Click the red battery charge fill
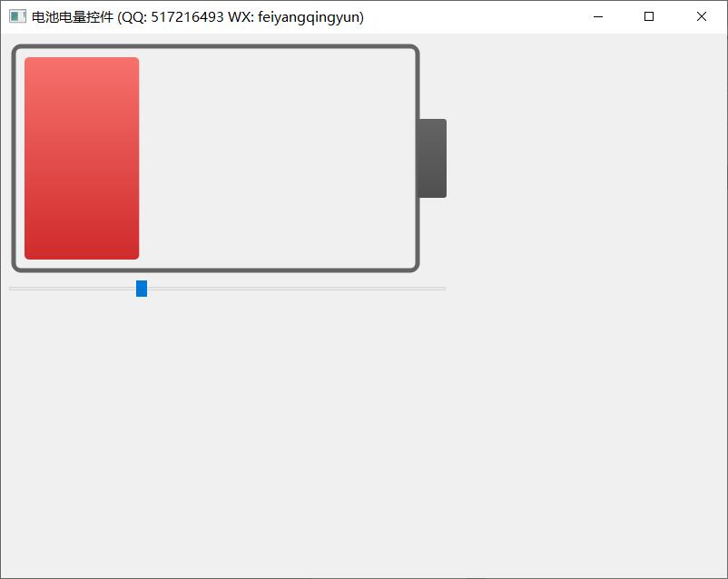The height and width of the screenshot is (579, 728). [82, 158]
